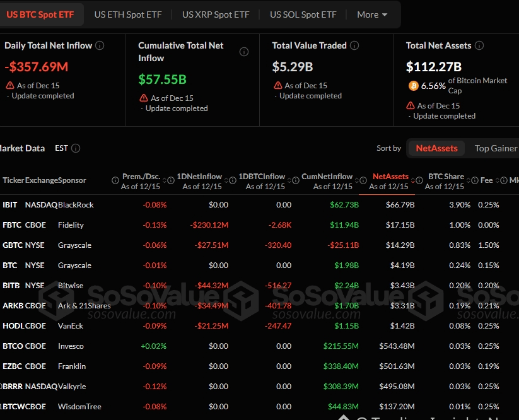
Task: Select Top Gainer sort option
Action: coord(496,148)
